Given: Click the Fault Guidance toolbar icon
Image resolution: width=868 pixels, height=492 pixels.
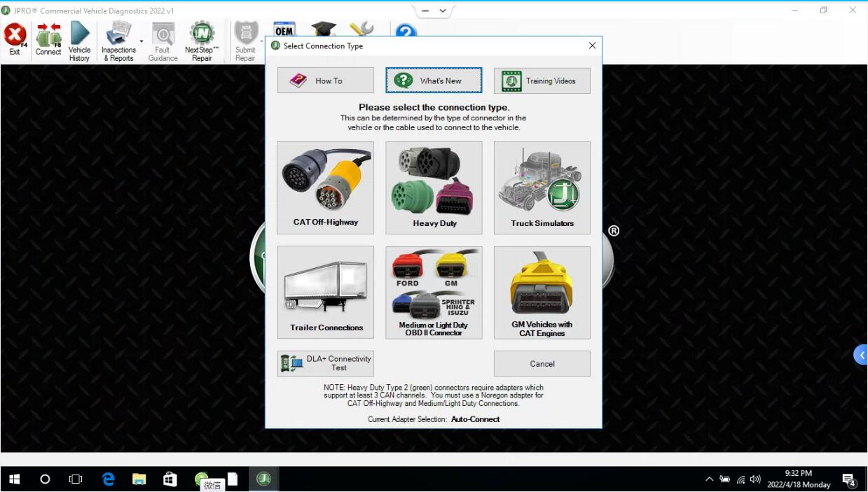Looking at the screenshot, I should click(163, 42).
